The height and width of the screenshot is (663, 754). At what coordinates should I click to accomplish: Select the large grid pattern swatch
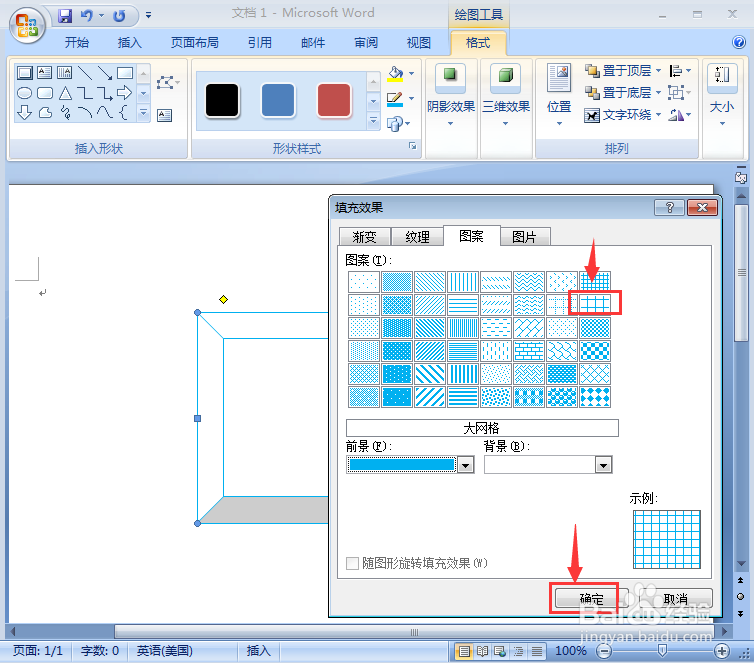(595, 303)
